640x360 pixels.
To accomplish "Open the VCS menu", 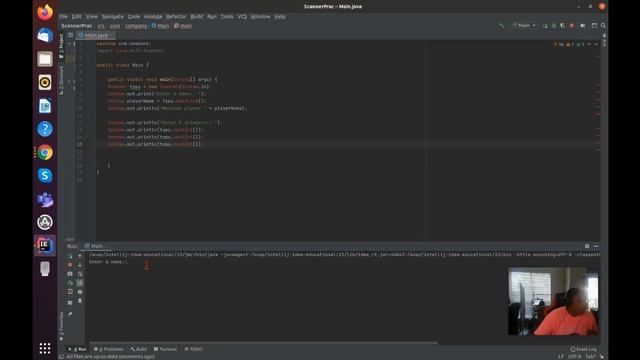I will point(242,16).
